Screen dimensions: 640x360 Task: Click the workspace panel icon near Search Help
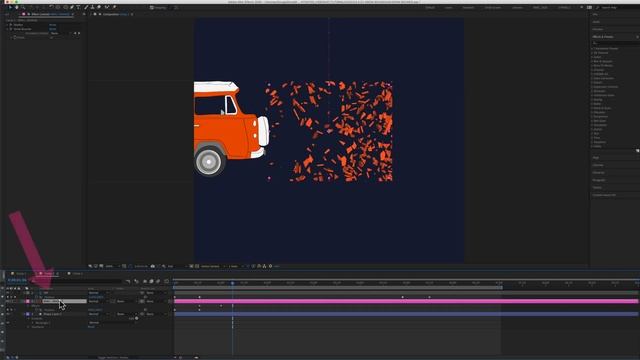click(x=589, y=7)
